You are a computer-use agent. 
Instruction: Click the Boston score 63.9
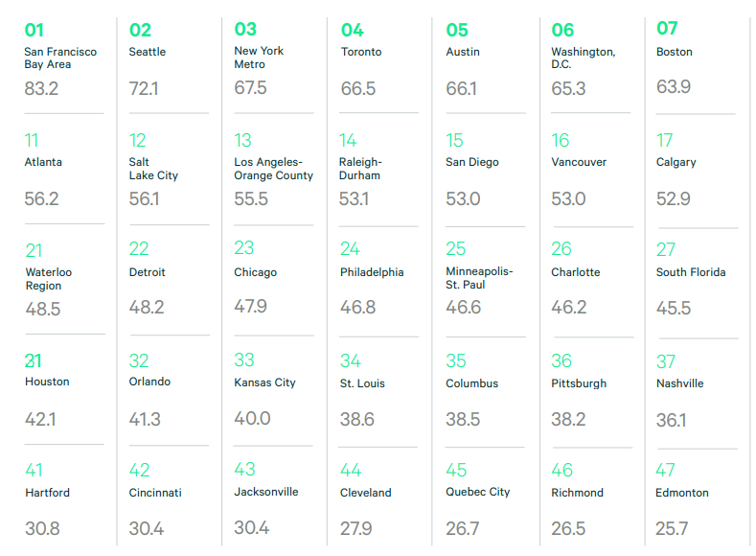674,87
